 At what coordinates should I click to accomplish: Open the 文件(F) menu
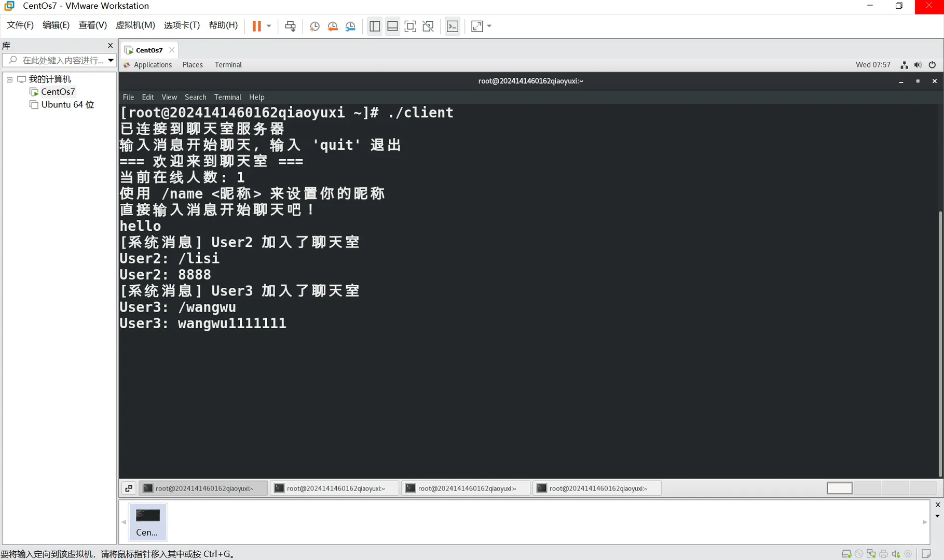click(20, 25)
